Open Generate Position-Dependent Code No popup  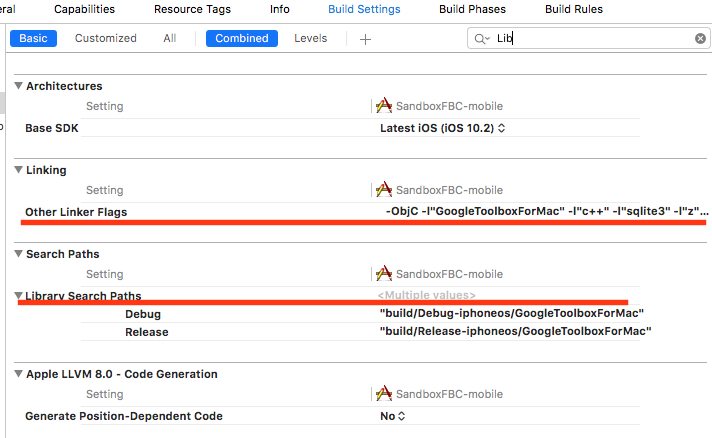coord(392,416)
